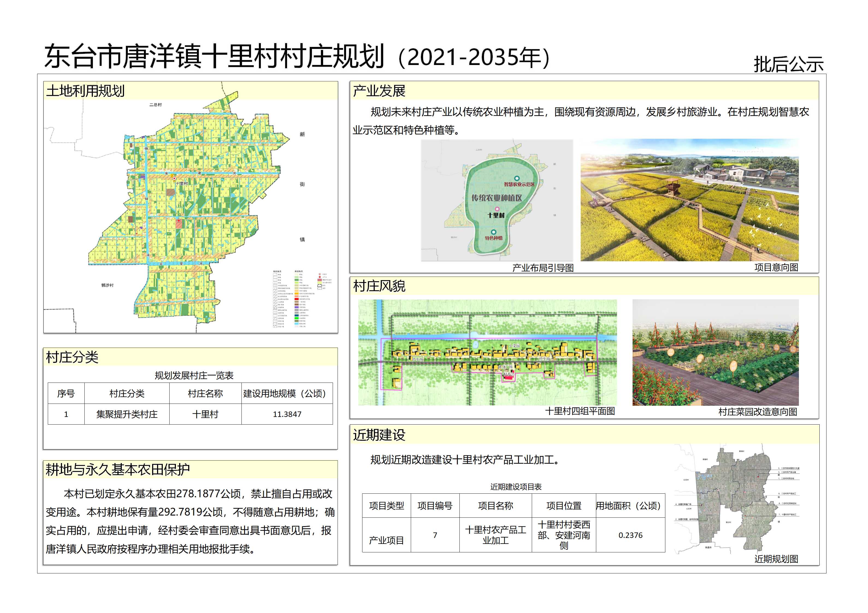This screenshot has width=868, height=613.
Task: Click the 村庄分类 column header in table
Action: (127, 393)
